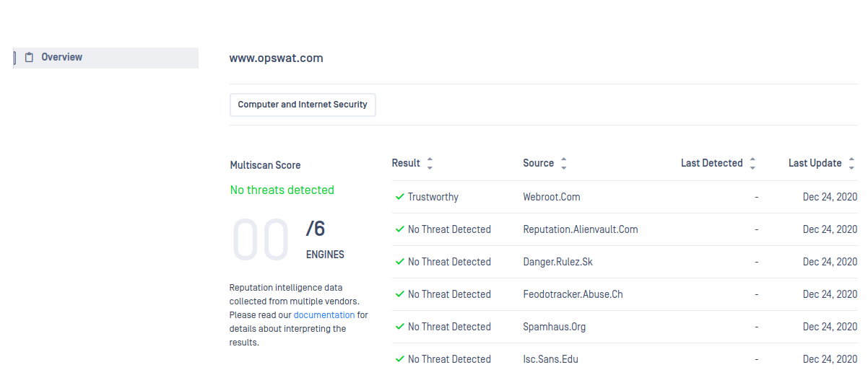This screenshot has height=370, width=868.
Task: Click the Last Detected column header
Action: pyautogui.click(x=712, y=163)
